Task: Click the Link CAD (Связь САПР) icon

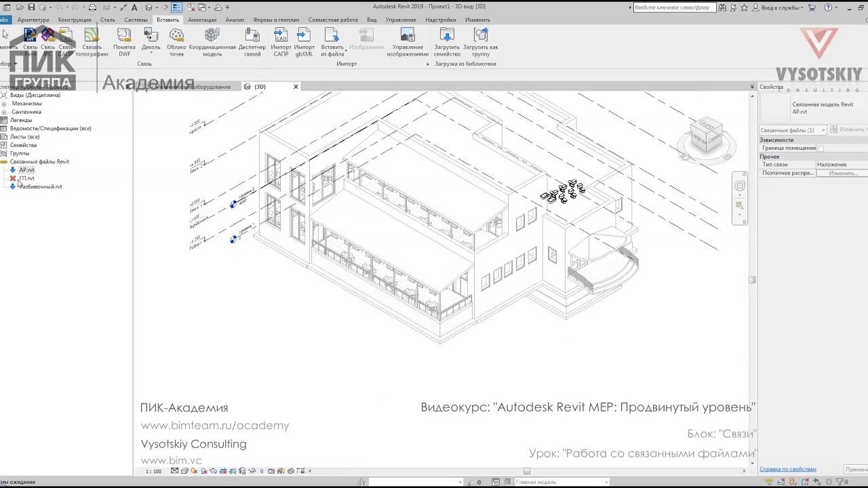Action: pyautogui.click(x=66, y=41)
